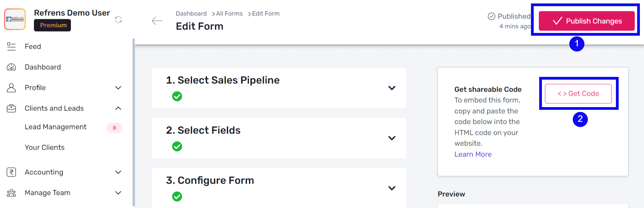The image size is (644, 208).
Task: Open the Feed section icon
Action: [x=11, y=46]
